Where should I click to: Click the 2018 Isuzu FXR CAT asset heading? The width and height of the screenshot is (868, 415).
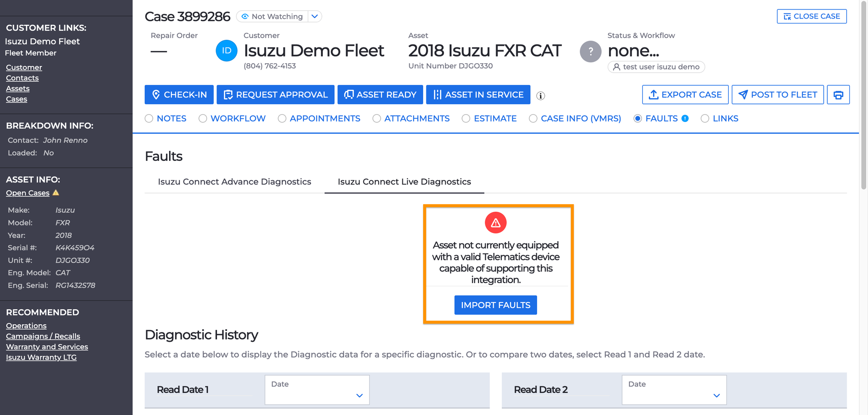point(485,51)
